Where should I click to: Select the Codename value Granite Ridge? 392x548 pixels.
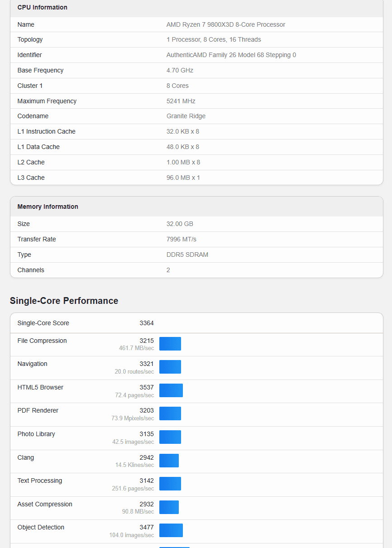pyautogui.click(x=186, y=116)
